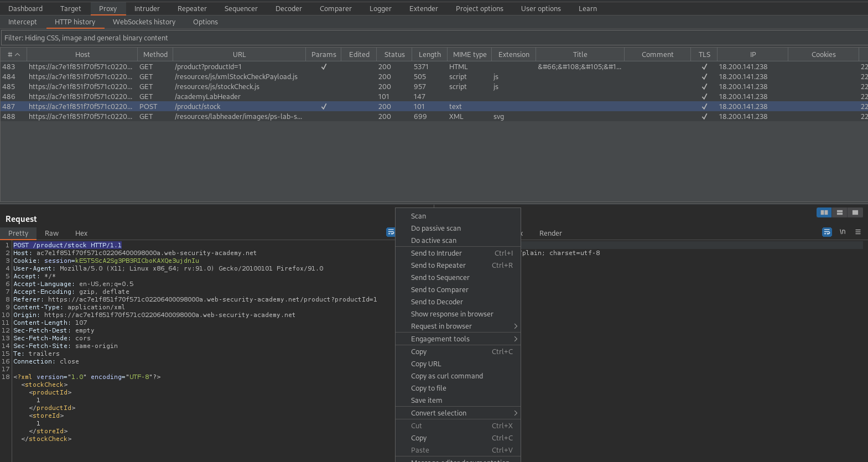Switch to the Intercept sub-tab
The image size is (868, 462).
pos(23,22)
